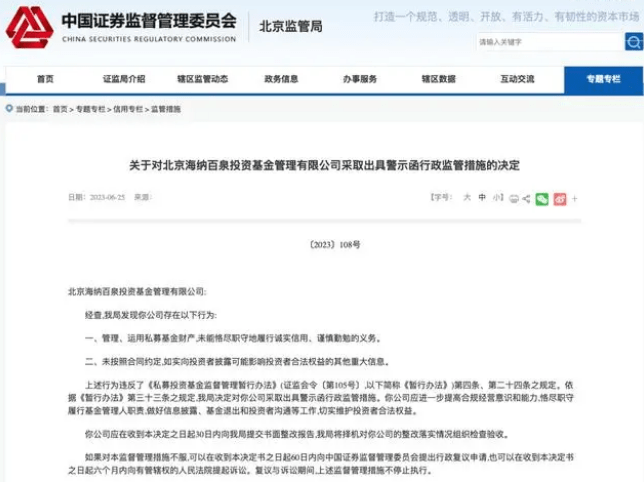Click the 中国证券监督管理委员会 title text
644x482 pixels.
tap(149, 21)
